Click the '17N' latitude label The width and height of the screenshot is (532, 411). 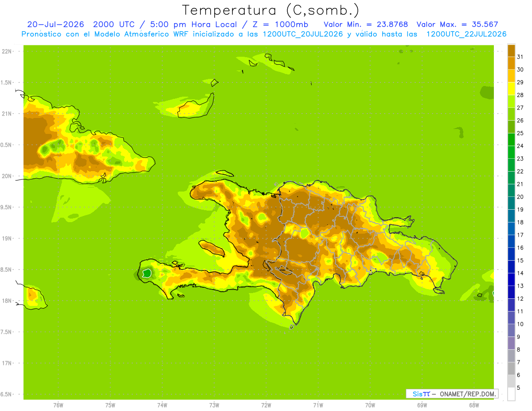coord(7,363)
